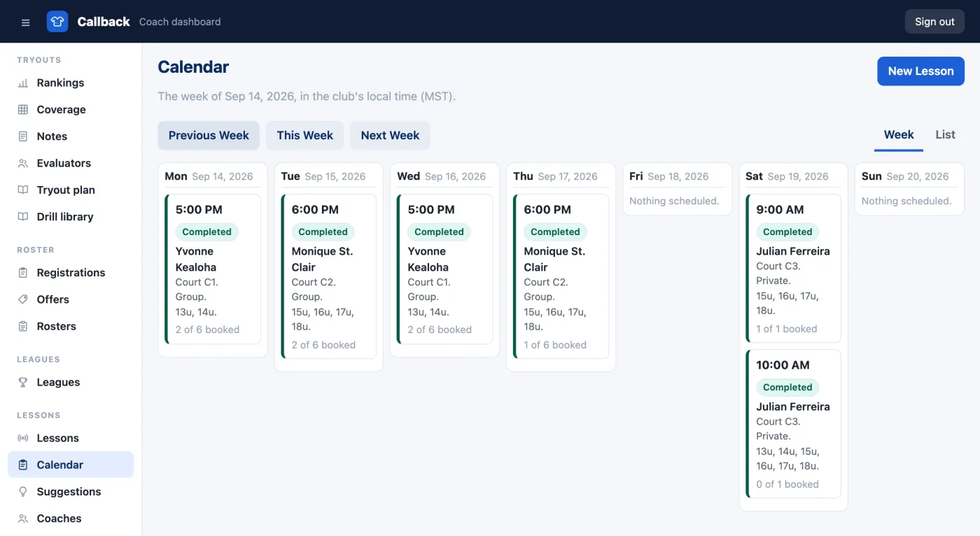Click the Suggestions lightbulb icon
The image size is (980, 536).
[x=23, y=492]
